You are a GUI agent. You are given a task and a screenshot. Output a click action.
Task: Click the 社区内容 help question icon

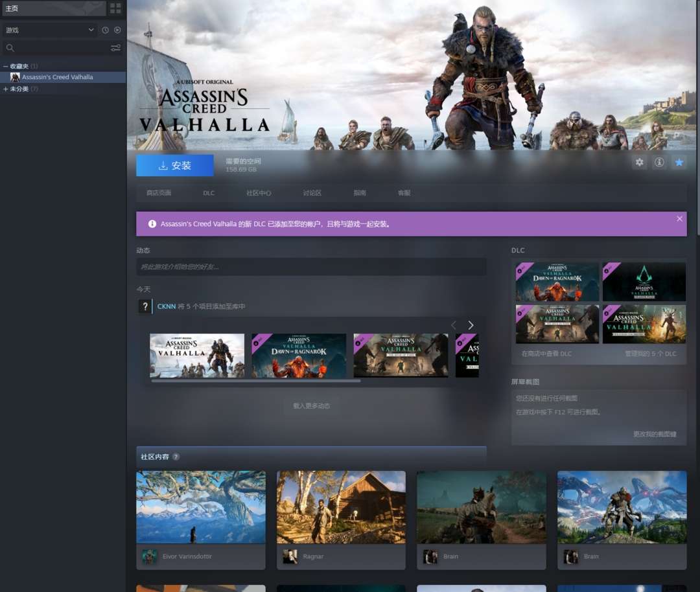click(176, 457)
